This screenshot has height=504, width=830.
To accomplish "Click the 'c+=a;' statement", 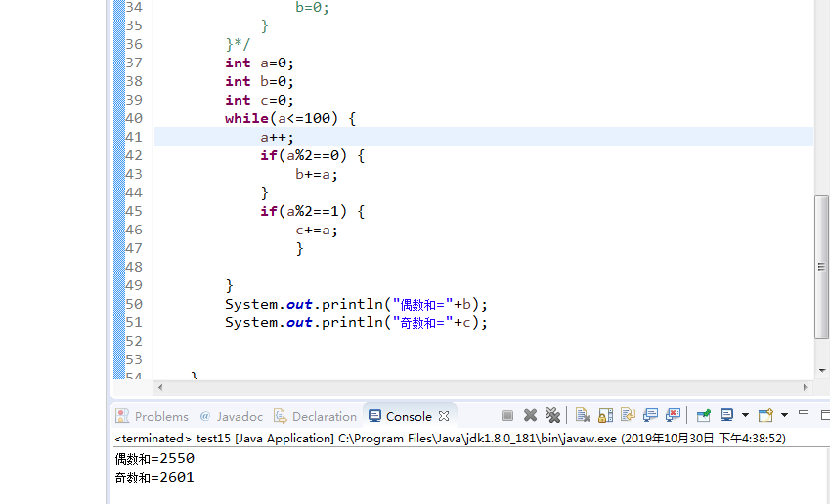I will [x=317, y=231].
